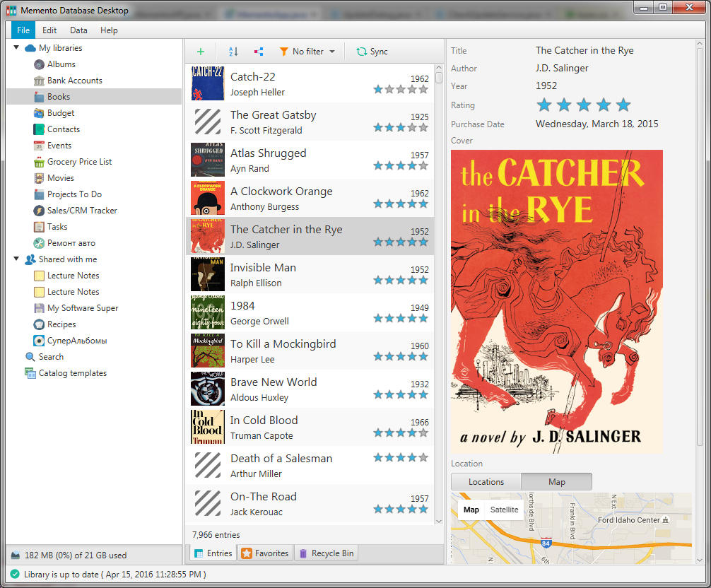Select the Sales/CRM Tracker icon
This screenshot has width=711, height=588.
40,211
